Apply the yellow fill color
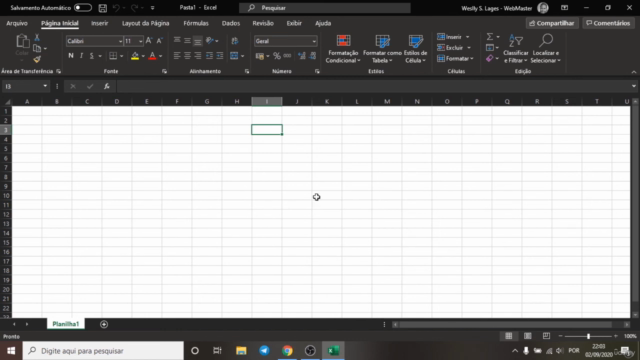The image size is (640, 360). [135, 56]
